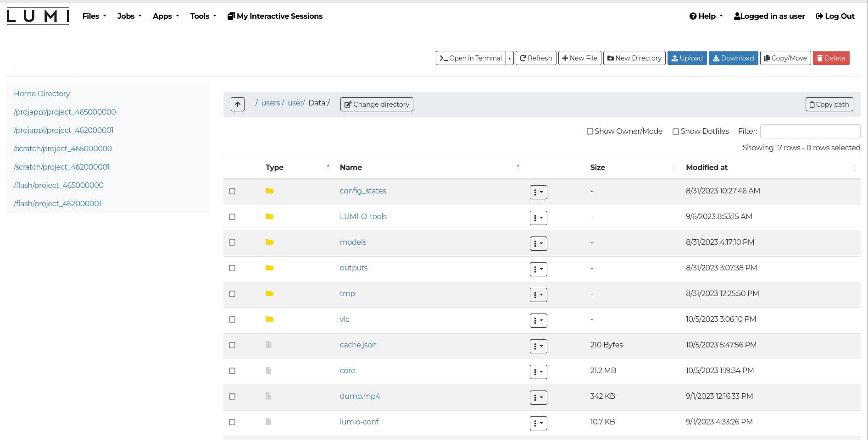The width and height of the screenshot is (868, 440).
Task: Enable Show Owner/Mode display
Action: 590,131
